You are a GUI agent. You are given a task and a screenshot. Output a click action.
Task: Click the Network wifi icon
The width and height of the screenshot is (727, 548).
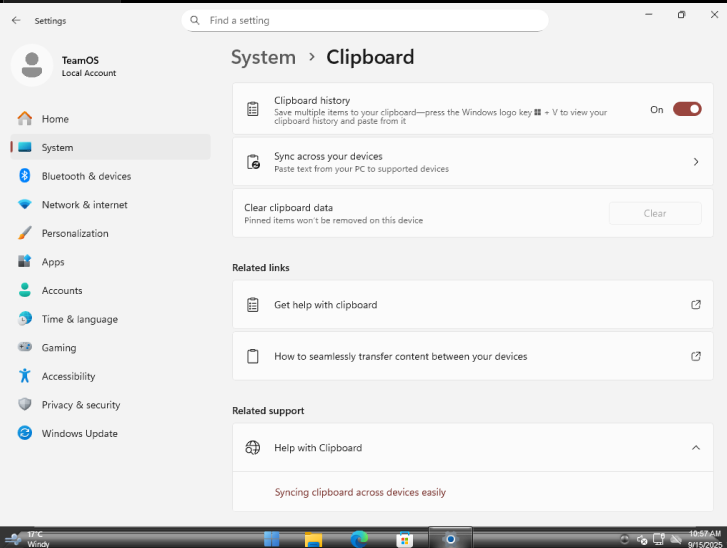pyautogui.click(x=25, y=204)
